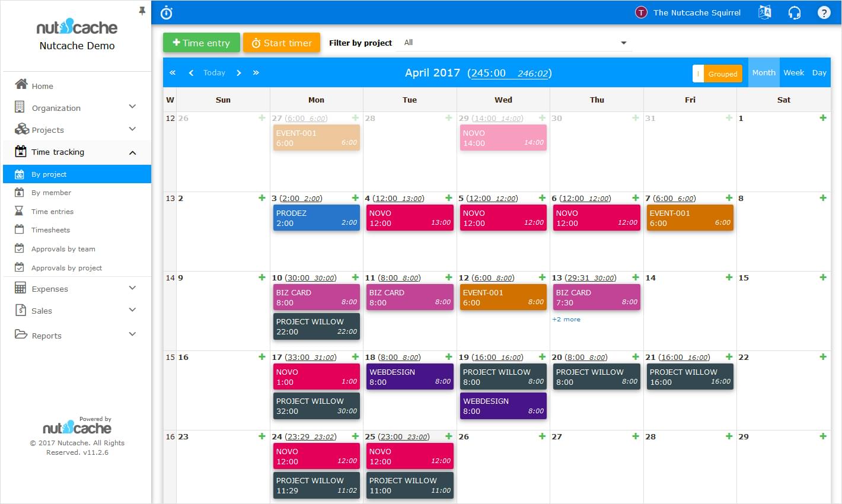Image resolution: width=842 pixels, height=504 pixels.
Task: Go to previous month with left arrow
Action: click(191, 73)
